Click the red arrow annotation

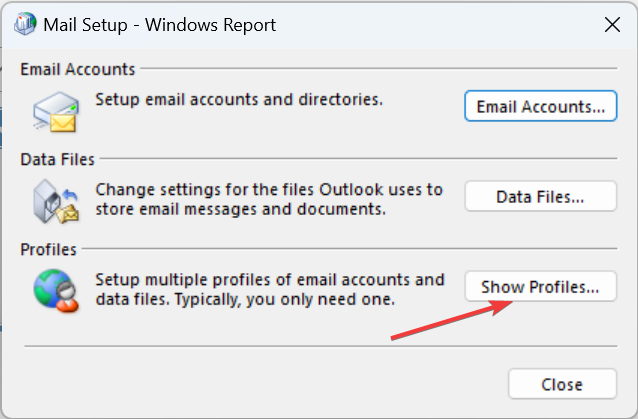point(452,320)
